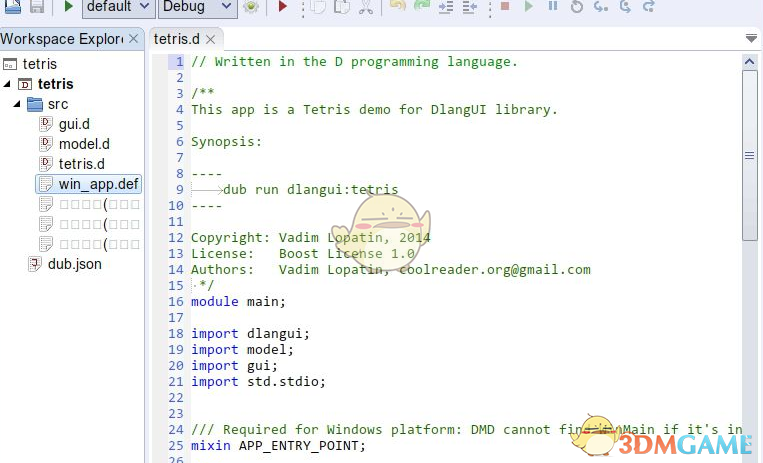
Task: Click the red start debugging arrow
Action: pyautogui.click(x=283, y=6)
